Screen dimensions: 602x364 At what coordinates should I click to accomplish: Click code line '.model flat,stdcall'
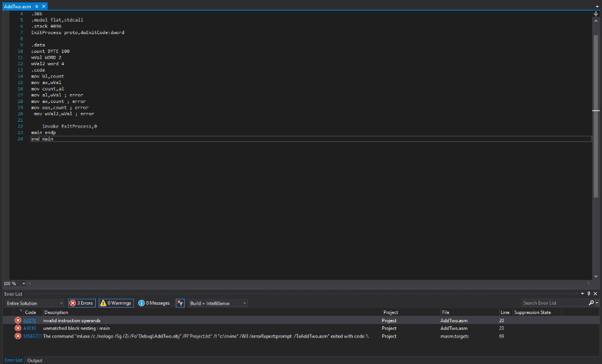point(57,20)
